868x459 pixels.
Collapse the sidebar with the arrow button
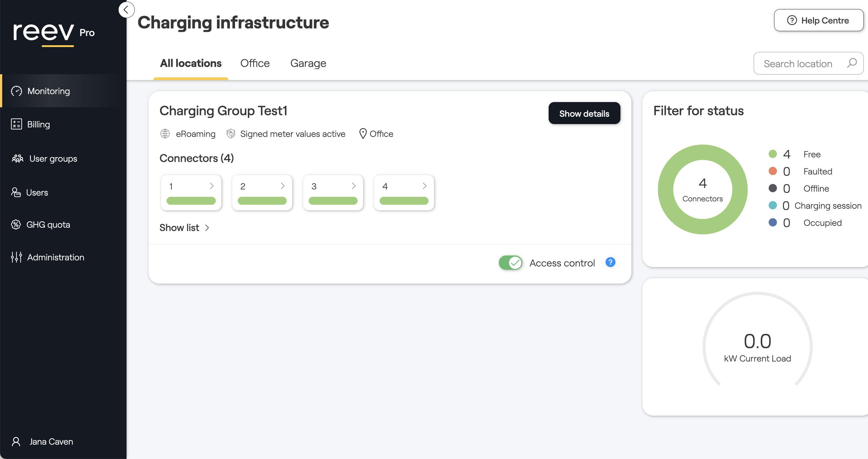click(x=126, y=10)
